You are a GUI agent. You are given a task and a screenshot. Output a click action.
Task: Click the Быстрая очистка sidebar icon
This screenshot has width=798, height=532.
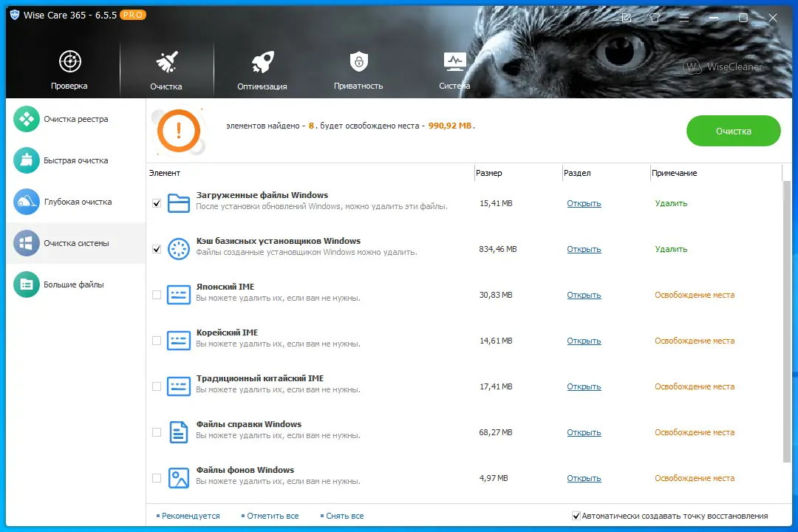click(x=27, y=160)
